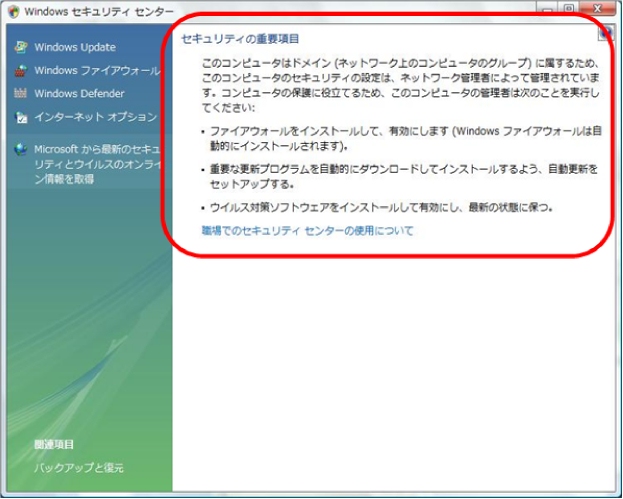
Task: Click the help icon at content panel corner
Action: click(x=606, y=33)
